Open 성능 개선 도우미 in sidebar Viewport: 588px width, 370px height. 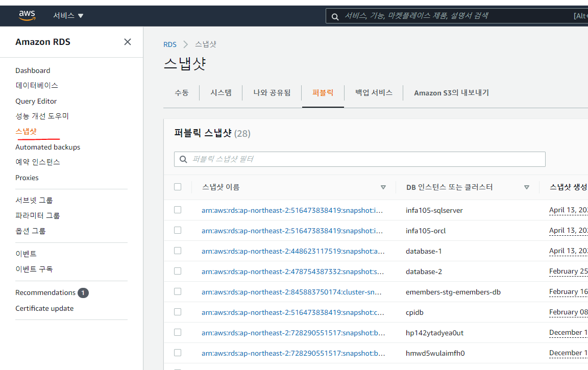[42, 116]
